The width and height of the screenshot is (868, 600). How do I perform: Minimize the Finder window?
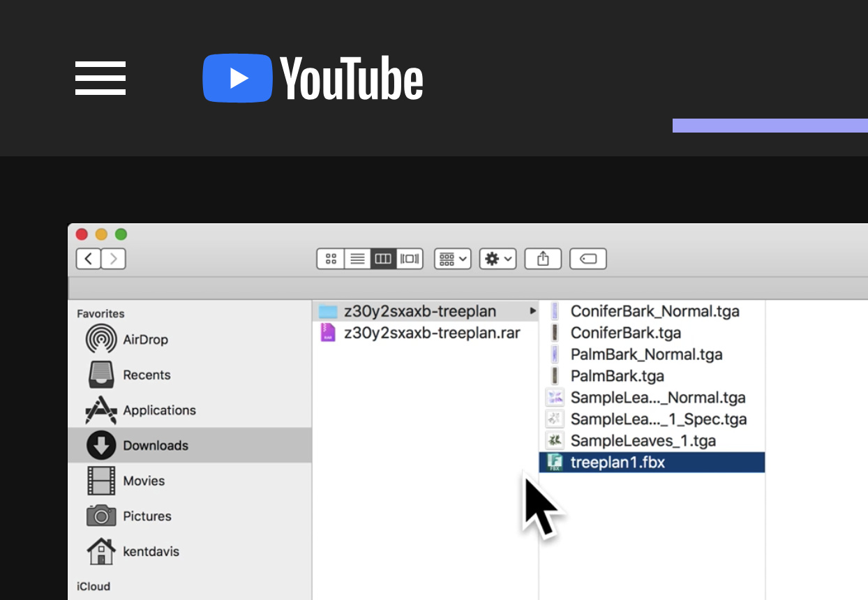pyautogui.click(x=101, y=234)
